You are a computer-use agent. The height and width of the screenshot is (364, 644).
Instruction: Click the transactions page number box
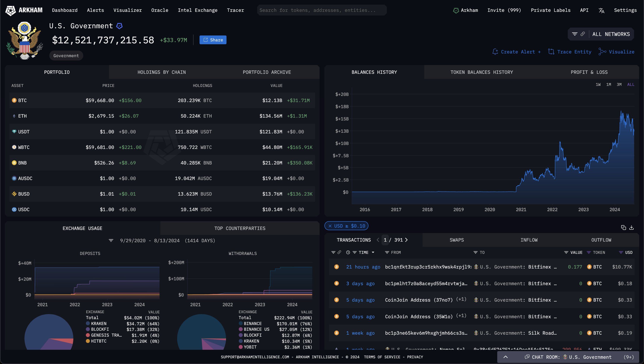tap(385, 240)
